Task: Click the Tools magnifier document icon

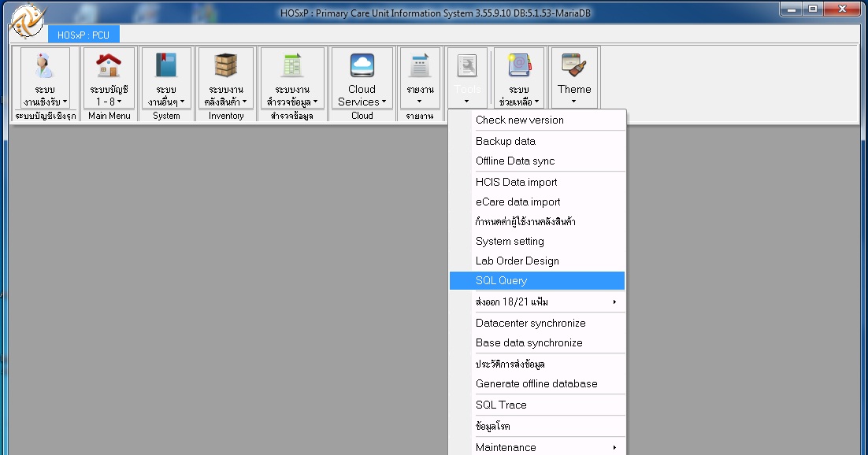Action: click(x=467, y=66)
